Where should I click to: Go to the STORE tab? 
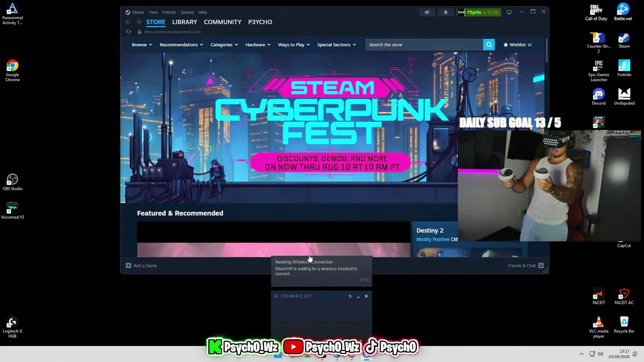click(x=155, y=22)
